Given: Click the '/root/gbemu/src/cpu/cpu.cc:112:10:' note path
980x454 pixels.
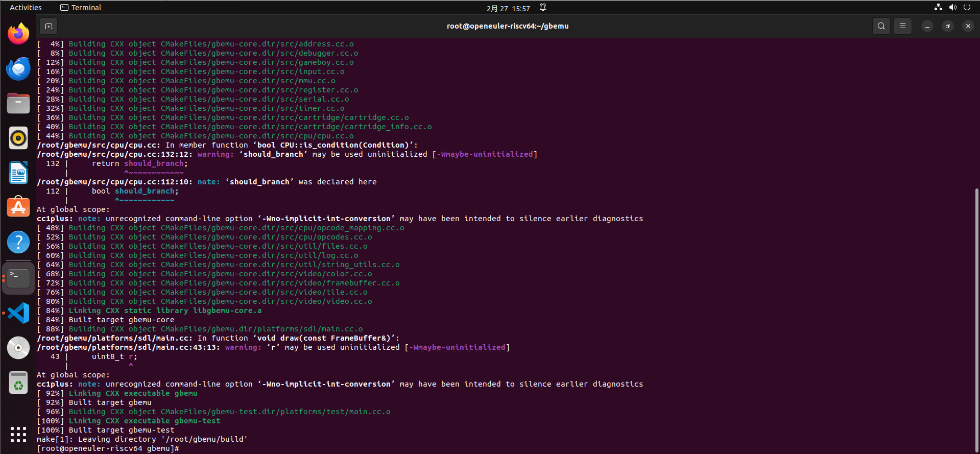Looking at the screenshot, I should 114,182.
